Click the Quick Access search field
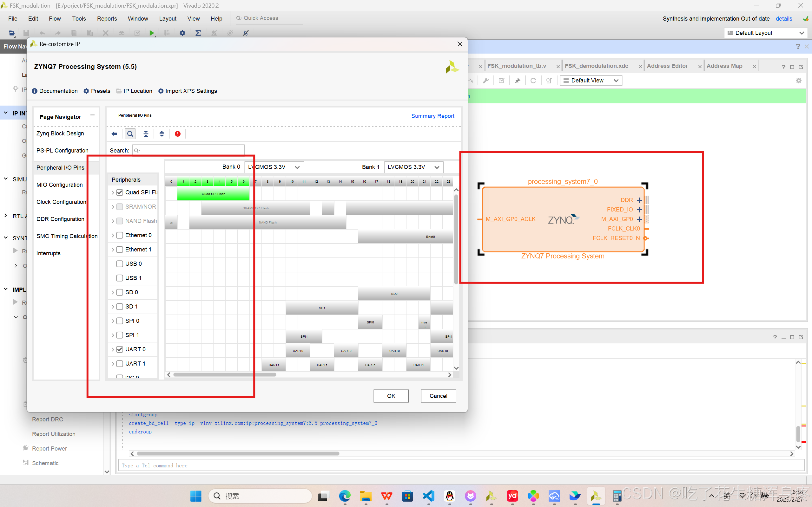812x507 pixels. (269, 18)
